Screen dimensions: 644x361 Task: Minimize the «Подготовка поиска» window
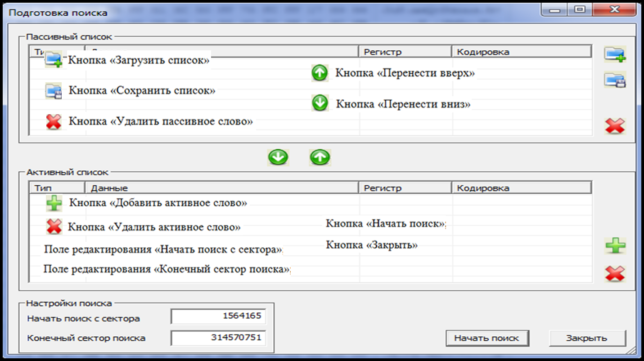pyautogui.click(x=557, y=9)
